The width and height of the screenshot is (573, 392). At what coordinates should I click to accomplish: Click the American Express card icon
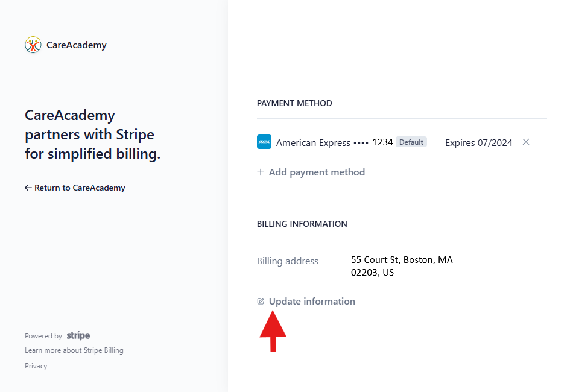coord(264,142)
